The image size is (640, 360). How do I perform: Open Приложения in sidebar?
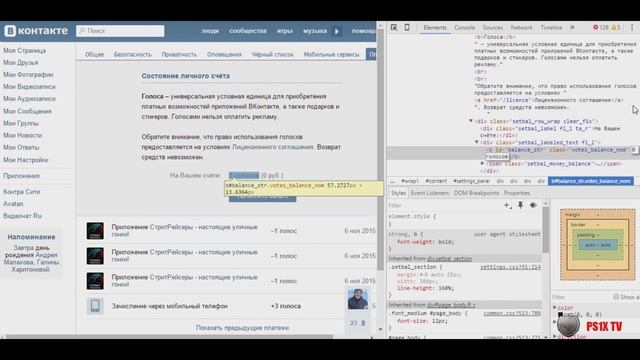click(21, 176)
